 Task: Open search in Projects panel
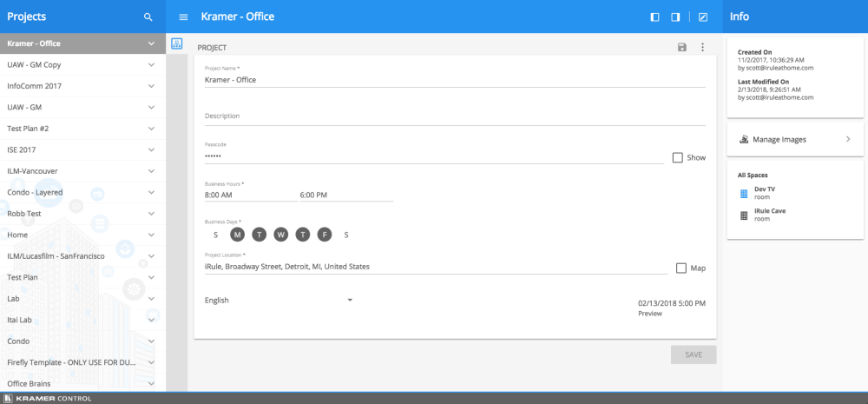(148, 17)
